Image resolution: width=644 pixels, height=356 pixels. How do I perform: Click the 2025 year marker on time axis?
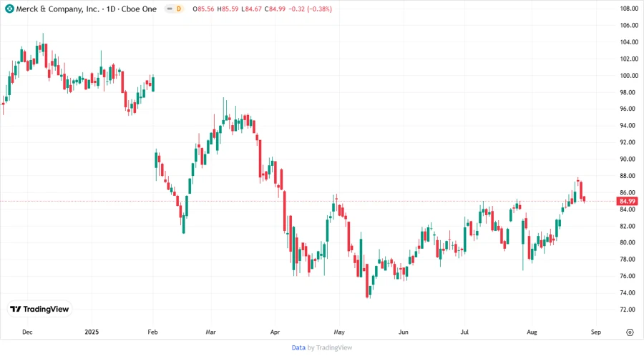pos(92,332)
